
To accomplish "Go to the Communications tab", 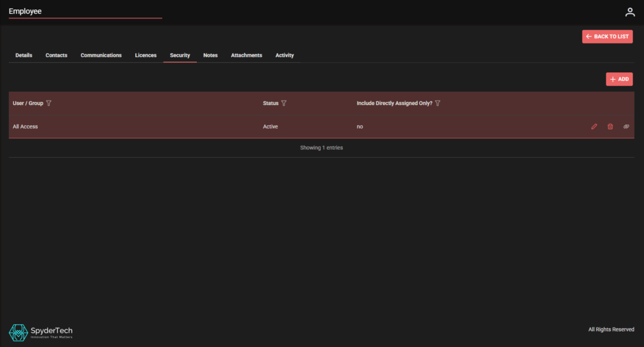I will [101, 55].
